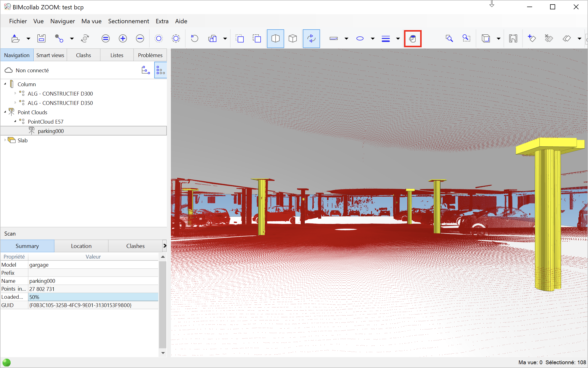
Task: Click the magnifier zoom-to-object icon
Action: point(449,39)
